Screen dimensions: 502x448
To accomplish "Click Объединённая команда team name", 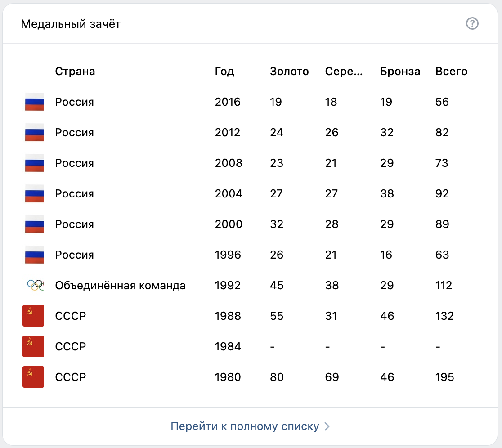I will 120,286.
